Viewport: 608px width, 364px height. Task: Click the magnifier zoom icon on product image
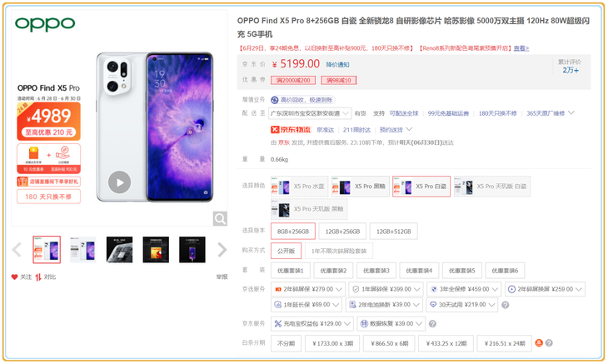pos(220,219)
